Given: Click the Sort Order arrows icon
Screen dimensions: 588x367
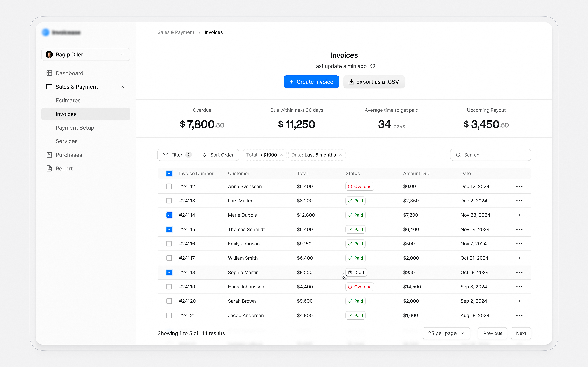Looking at the screenshot, I should coord(205,155).
